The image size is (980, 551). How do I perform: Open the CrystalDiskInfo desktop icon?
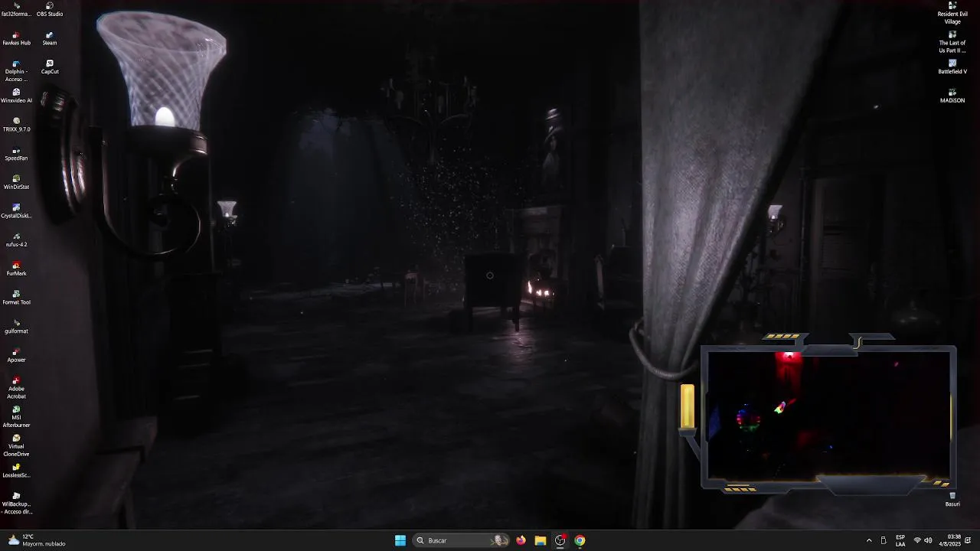click(x=16, y=211)
